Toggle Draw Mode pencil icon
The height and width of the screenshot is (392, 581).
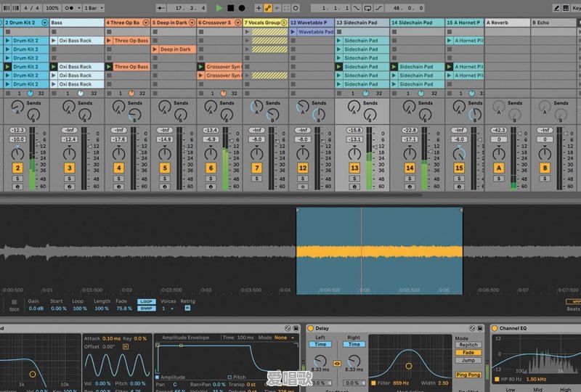pos(556,8)
